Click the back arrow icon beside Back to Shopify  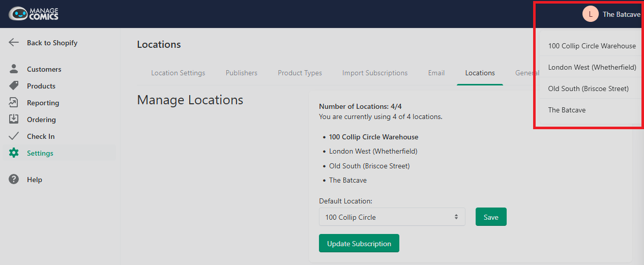tap(14, 43)
